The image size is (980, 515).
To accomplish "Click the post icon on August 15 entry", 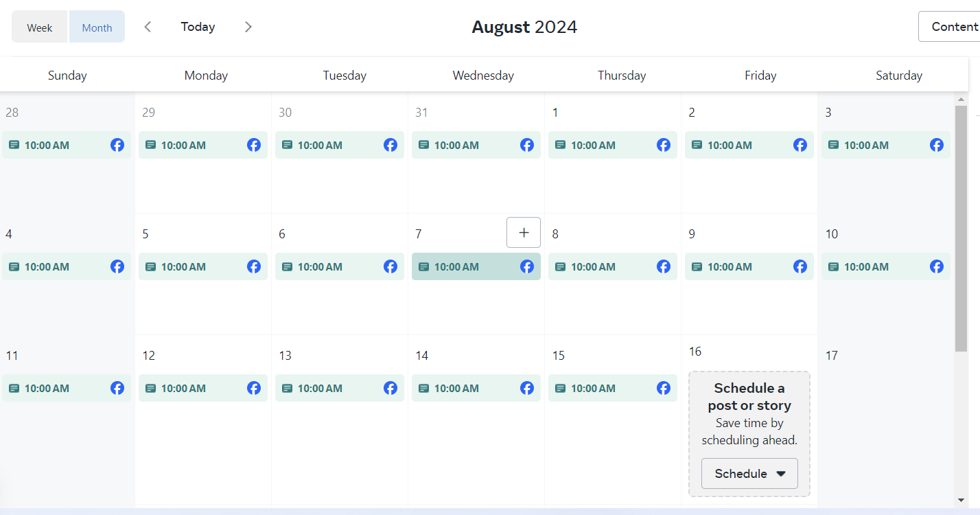I will pyautogui.click(x=561, y=388).
